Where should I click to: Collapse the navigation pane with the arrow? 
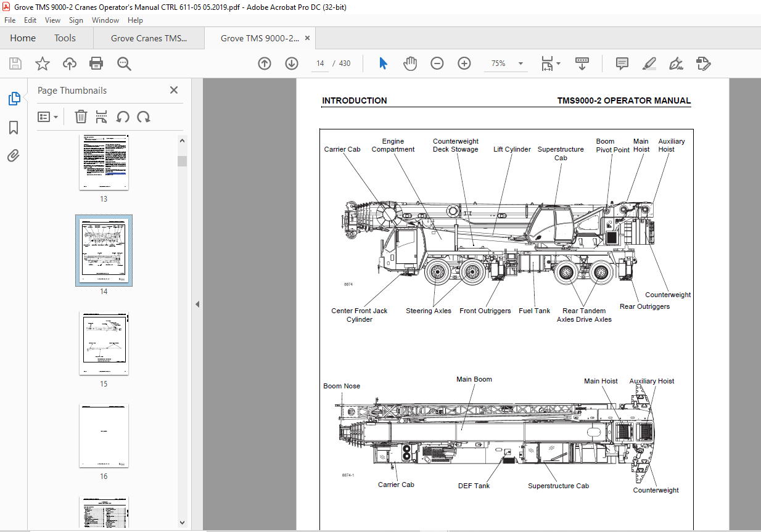point(197,304)
